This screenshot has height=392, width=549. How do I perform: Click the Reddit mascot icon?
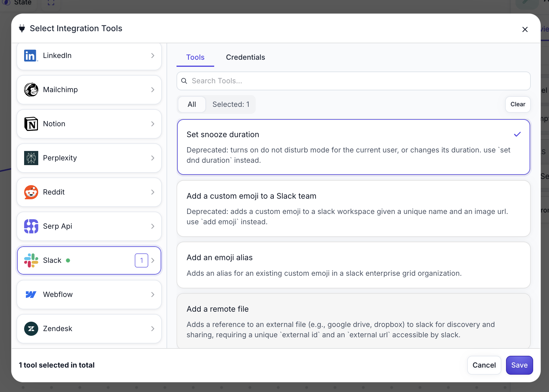click(x=31, y=192)
